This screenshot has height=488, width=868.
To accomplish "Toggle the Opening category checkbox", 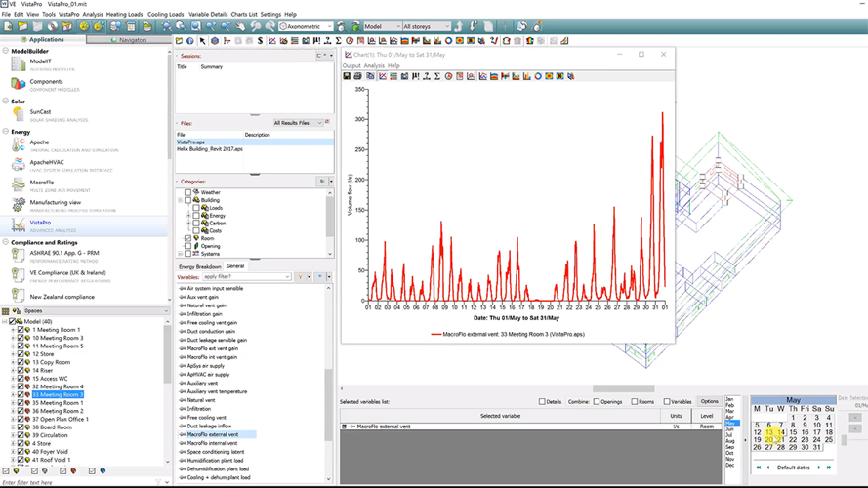I will coord(188,246).
